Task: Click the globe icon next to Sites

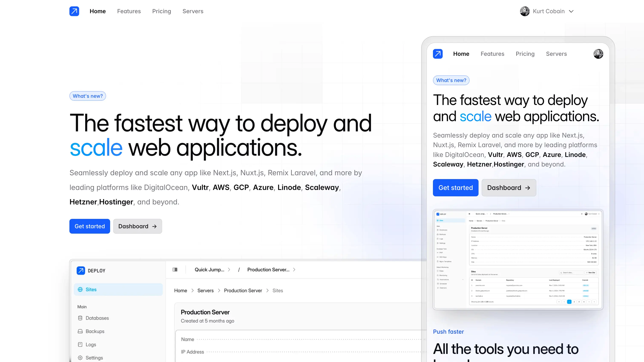Action: pyautogui.click(x=80, y=290)
